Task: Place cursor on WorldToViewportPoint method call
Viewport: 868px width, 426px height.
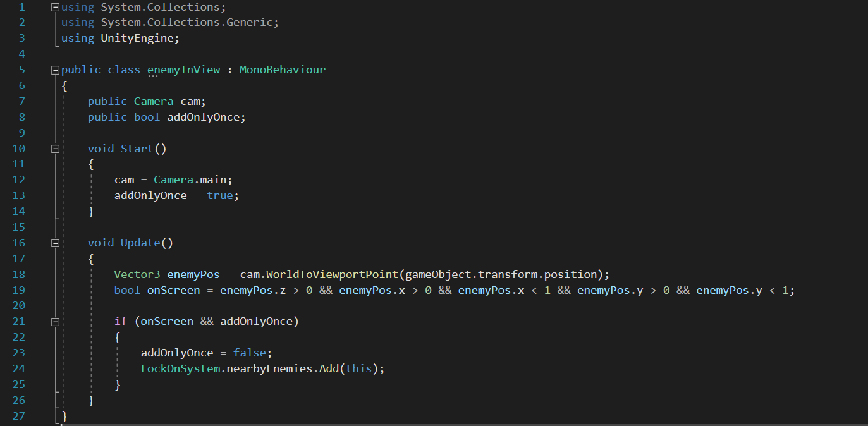Action: (x=332, y=274)
